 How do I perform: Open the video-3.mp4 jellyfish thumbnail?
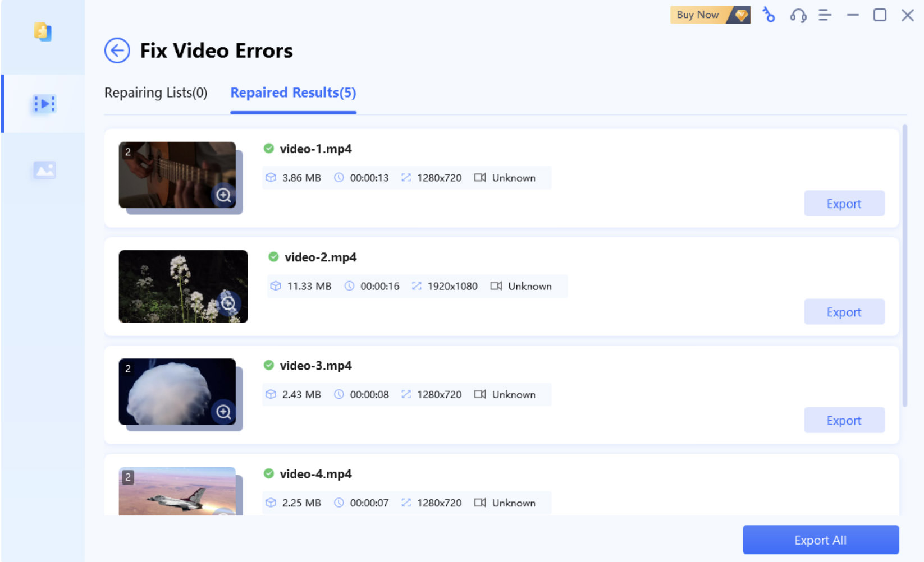click(x=177, y=391)
